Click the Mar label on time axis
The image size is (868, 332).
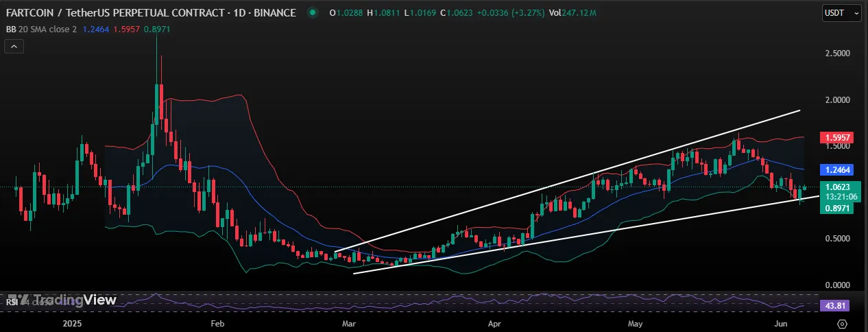point(349,322)
